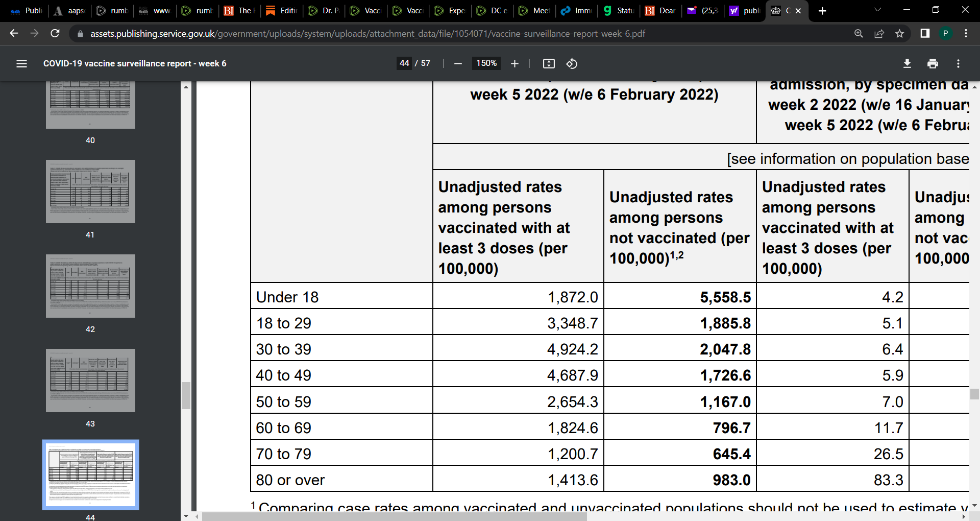
Task: Click the value 4,924.2 in table
Action: (572, 349)
